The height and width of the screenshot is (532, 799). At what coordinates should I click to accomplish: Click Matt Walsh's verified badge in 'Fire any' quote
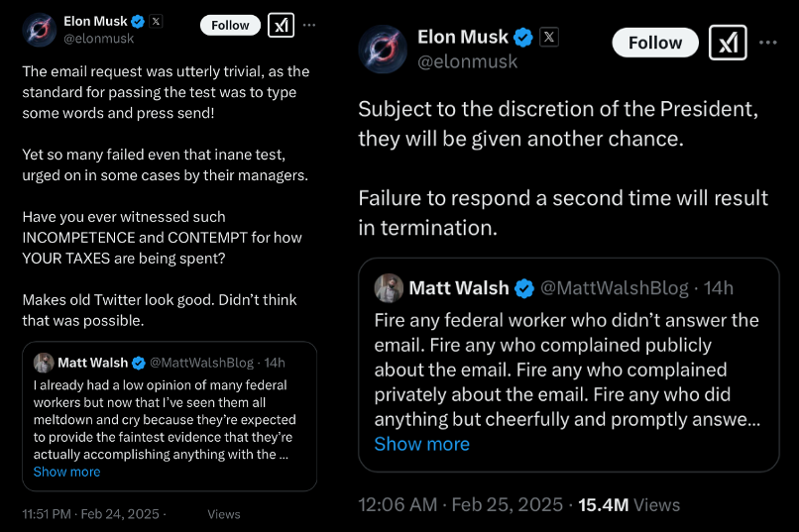click(524, 288)
